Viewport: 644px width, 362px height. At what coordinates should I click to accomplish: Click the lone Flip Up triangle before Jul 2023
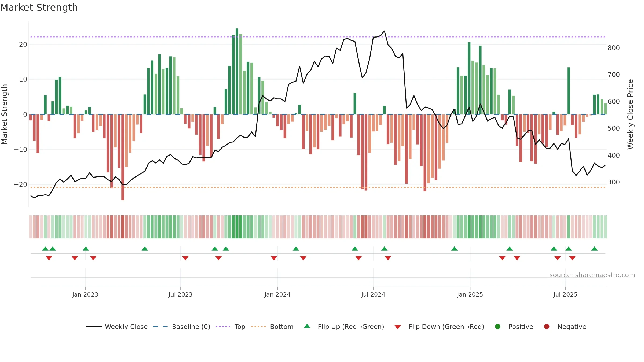point(145,249)
